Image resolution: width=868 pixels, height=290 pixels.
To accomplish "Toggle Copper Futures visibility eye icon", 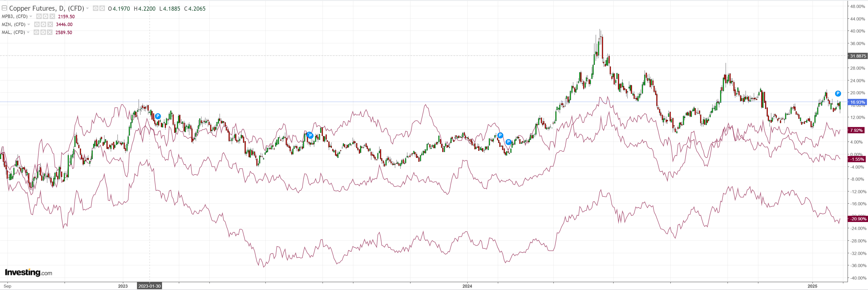I will pos(96,8).
